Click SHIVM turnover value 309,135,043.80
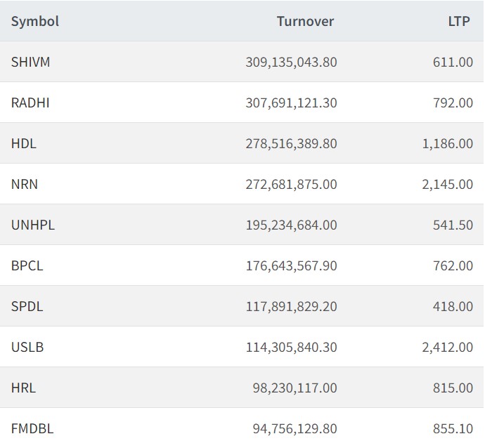485x448 pixels. tap(291, 62)
